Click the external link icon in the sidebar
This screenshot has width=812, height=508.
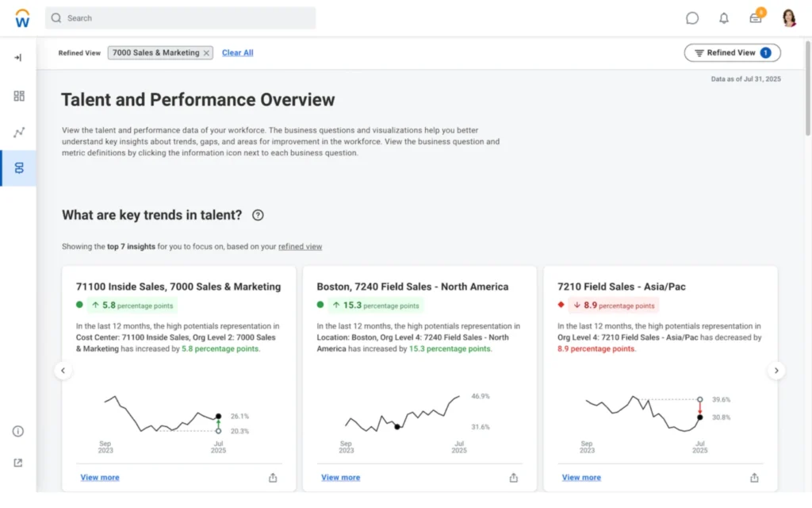click(x=17, y=462)
